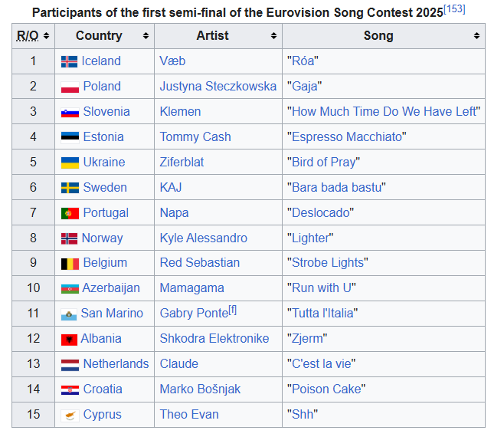Click the Croatia flag icon
The height and width of the screenshot is (437, 504).
70,390
